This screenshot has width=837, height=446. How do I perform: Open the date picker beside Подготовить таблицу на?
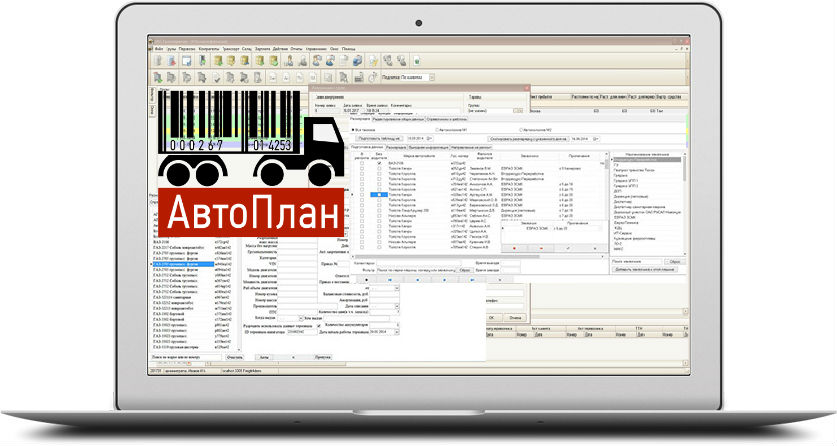[x=430, y=139]
